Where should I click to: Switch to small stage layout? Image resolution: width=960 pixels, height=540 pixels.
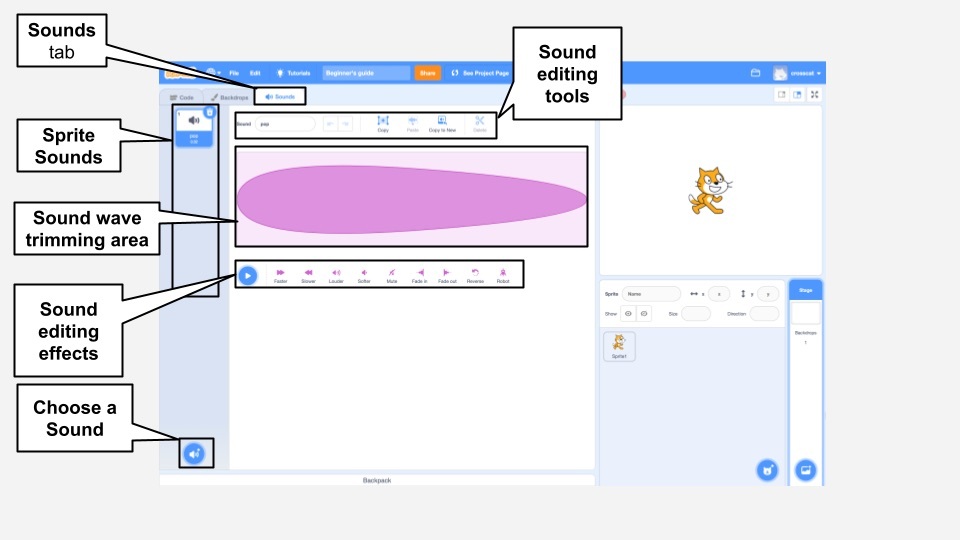tap(782, 94)
